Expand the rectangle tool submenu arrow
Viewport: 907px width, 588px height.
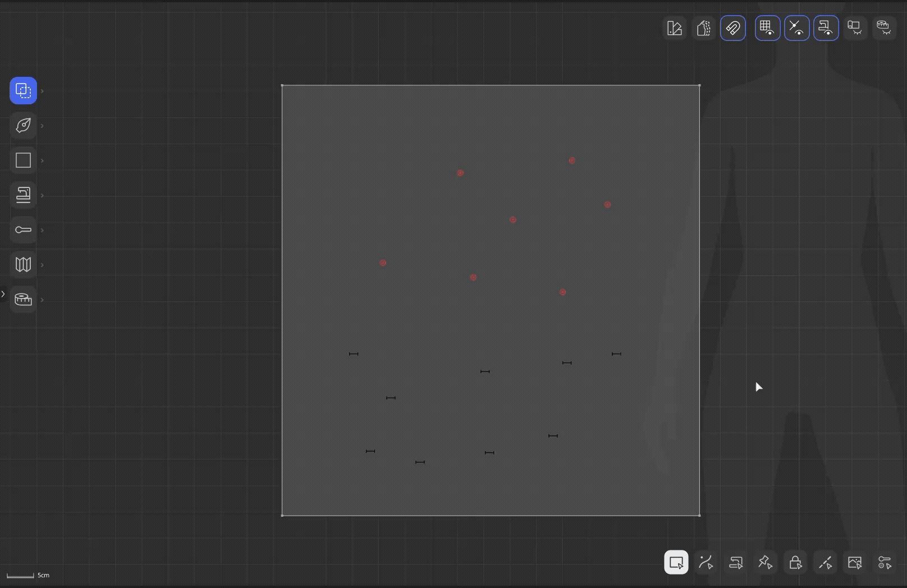coord(42,161)
